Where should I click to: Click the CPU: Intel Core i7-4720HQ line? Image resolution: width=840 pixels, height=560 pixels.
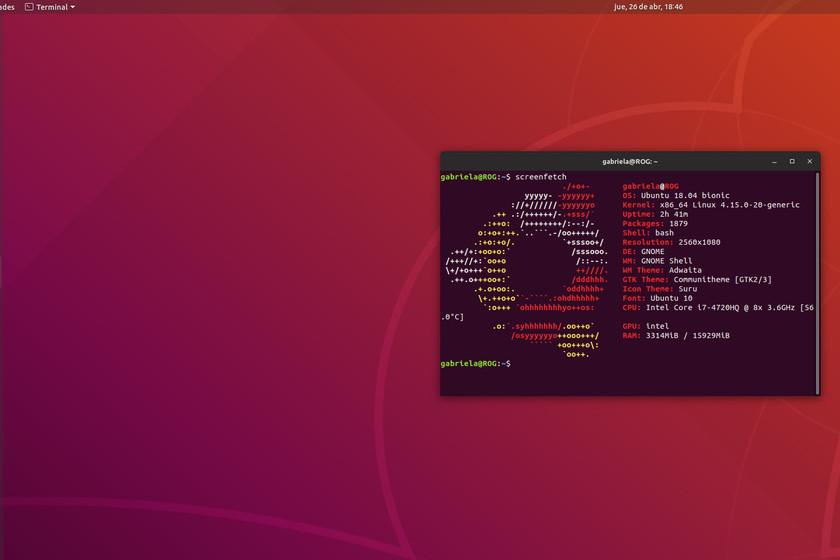tap(717, 307)
